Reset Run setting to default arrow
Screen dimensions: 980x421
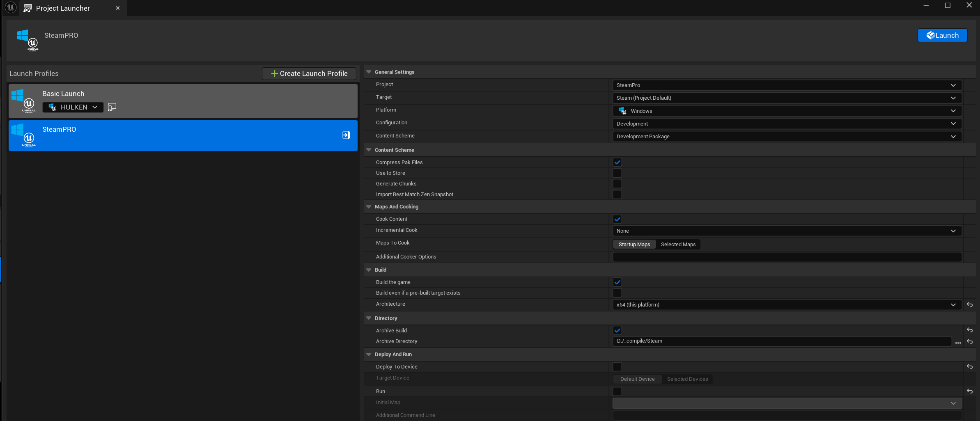(x=970, y=391)
